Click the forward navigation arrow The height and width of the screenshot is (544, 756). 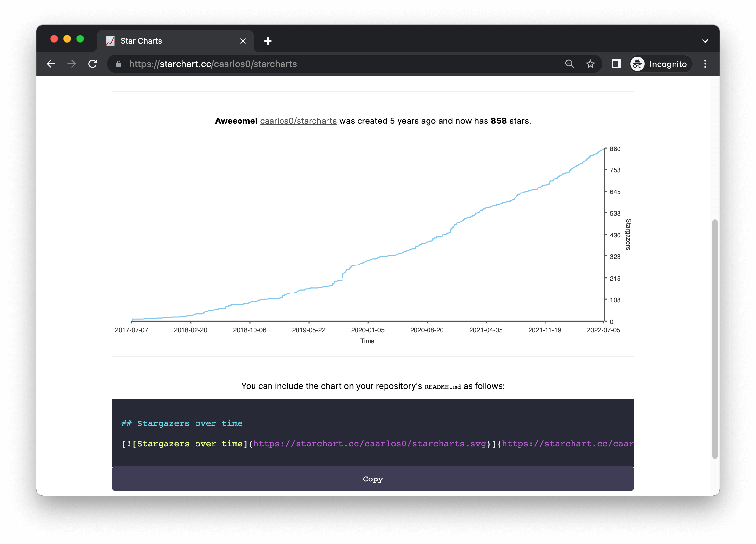pyautogui.click(x=72, y=64)
